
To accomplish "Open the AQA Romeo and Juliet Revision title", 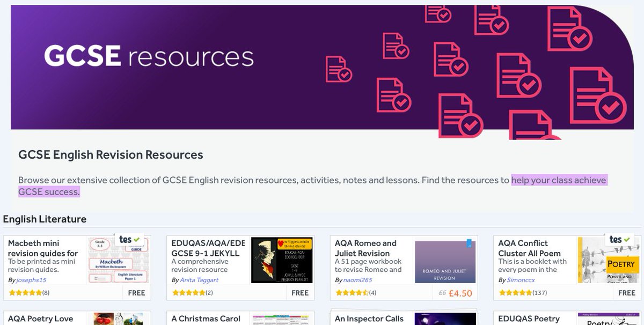I will point(365,248).
